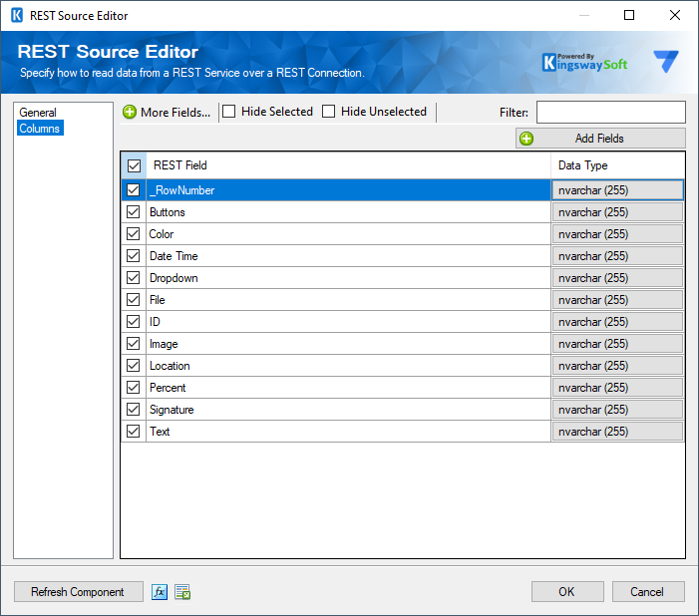Open the data type dropdown for Color
Viewport: 699px width, 616px height.
(x=617, y=234)
